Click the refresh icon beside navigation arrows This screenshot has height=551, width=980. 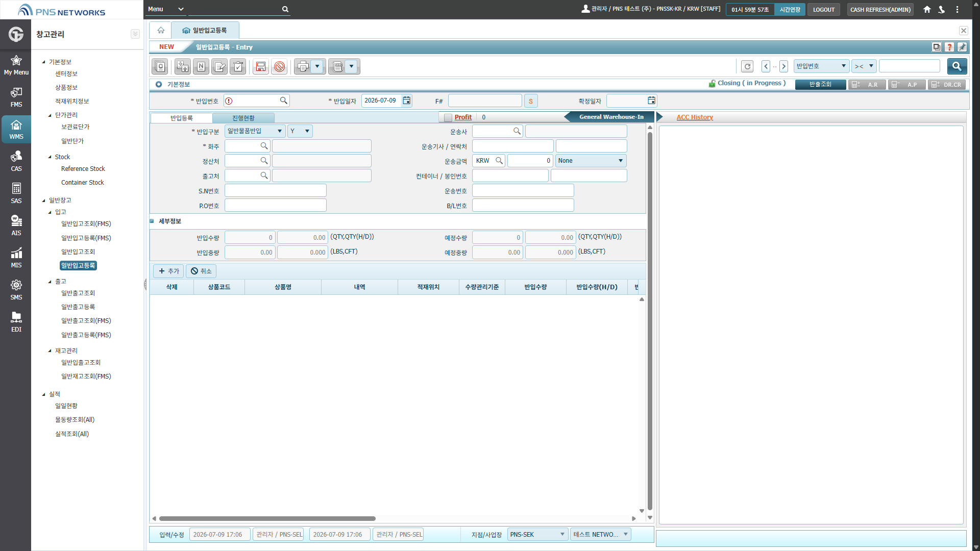pyautogui.click(x=747, y=66)
